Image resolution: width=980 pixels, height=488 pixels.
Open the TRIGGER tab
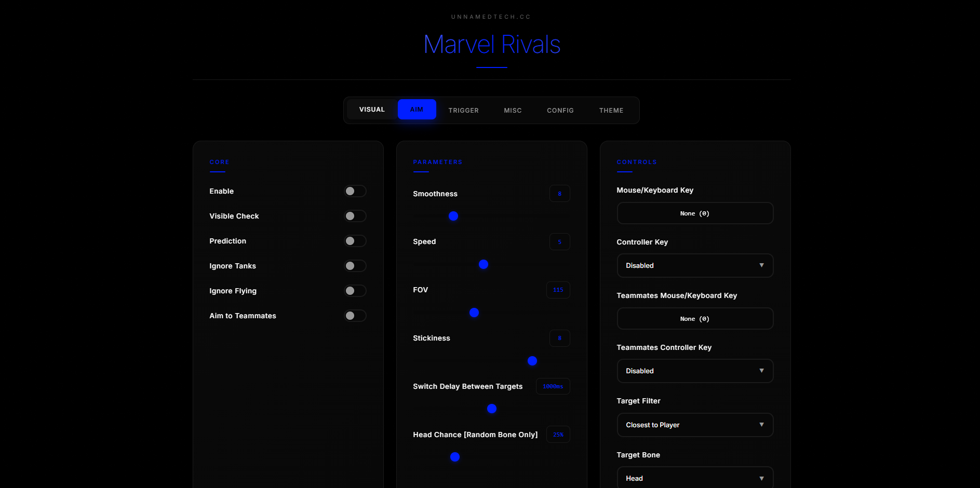[463, 111]
